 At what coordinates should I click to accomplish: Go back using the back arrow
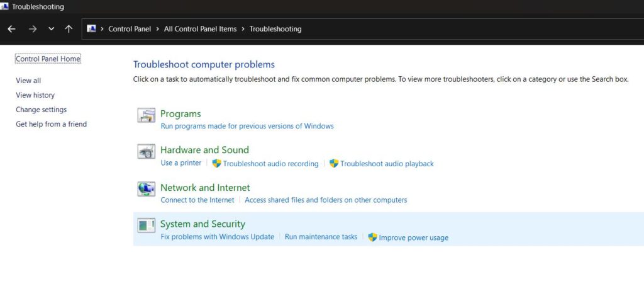click(11, 29)
